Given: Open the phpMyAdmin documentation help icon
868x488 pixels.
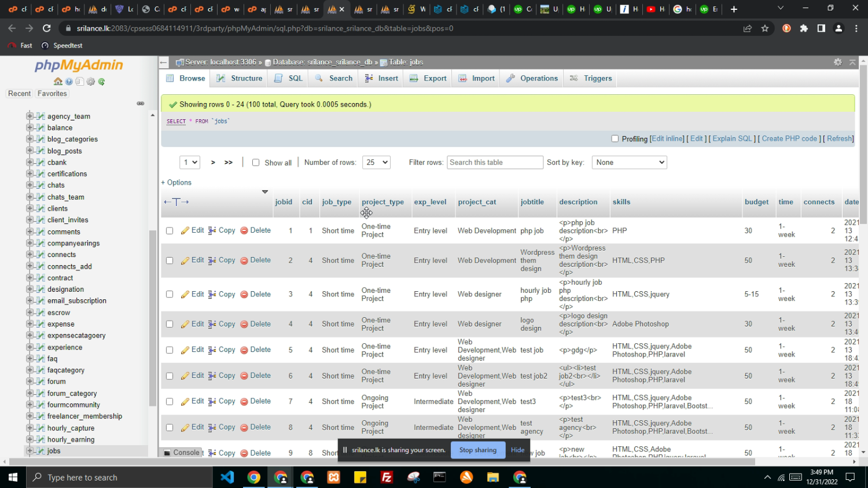Looking at the screenshot, I should tap(69, 82).
